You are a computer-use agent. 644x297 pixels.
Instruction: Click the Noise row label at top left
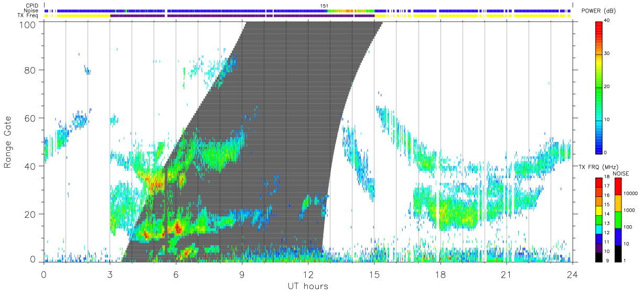[x=31, y=10]
